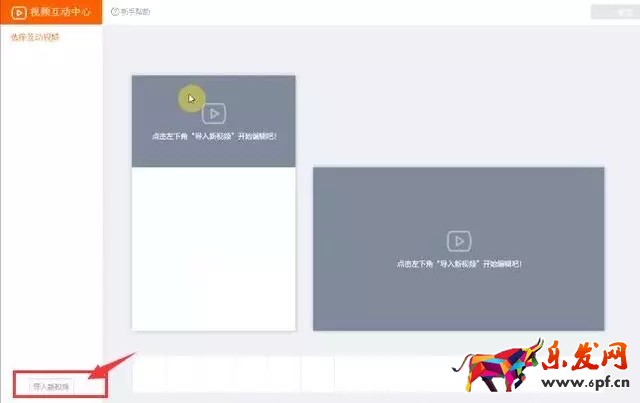Click the www.6pf.cn watermark text
The height and width of the screenshot is (403, 640).
pyautogui.click(x=583, y=382)
